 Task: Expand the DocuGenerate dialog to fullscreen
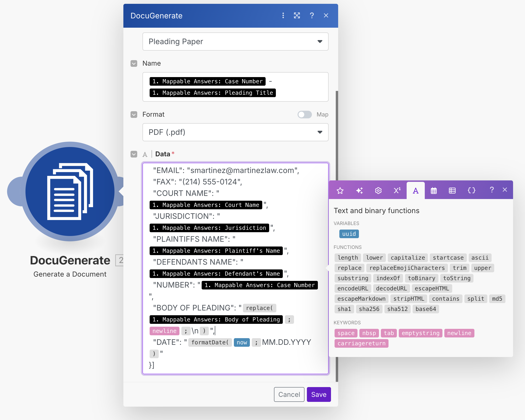point(297,16)
